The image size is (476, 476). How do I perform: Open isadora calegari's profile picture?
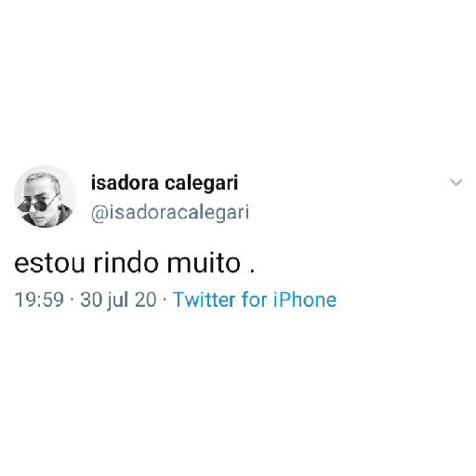click(x=46, y=196)
